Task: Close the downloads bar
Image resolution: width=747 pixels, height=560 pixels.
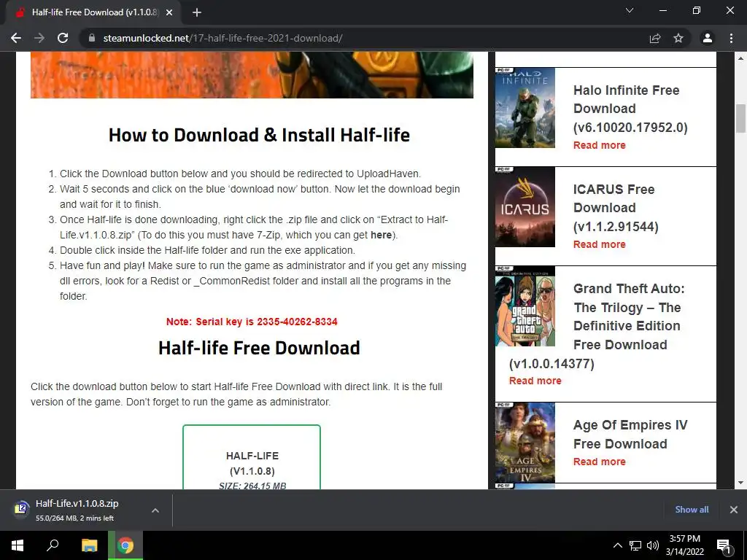Action: coord(734,510)
